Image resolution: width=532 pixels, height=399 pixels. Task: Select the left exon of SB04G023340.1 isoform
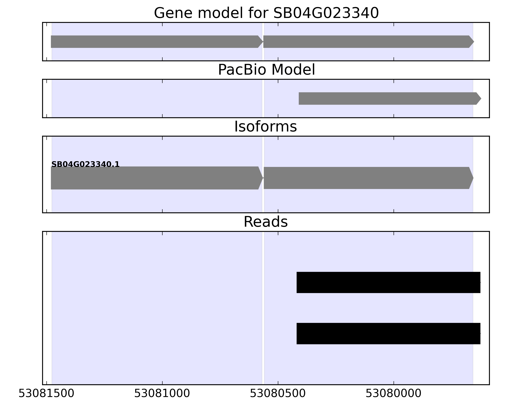(x=154, y=178)
